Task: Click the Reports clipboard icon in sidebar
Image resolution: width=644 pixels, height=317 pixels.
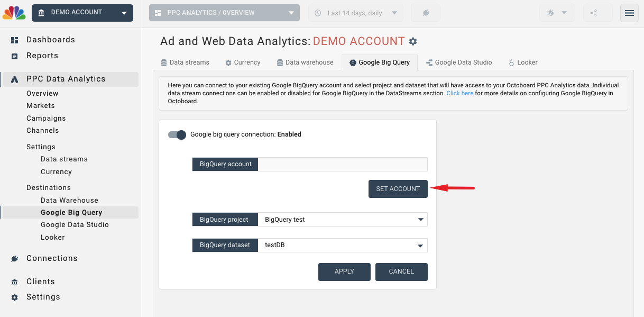Action: click(x=15, y=56)
